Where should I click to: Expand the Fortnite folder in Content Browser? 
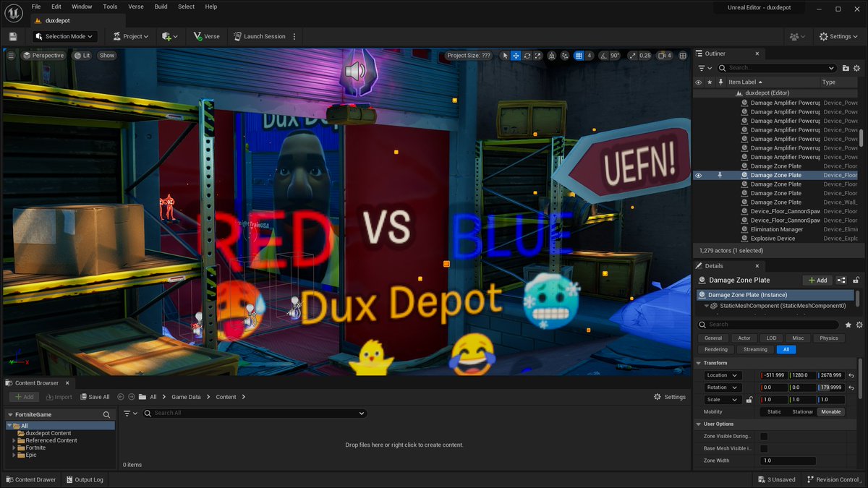click(x=14, y=448)
